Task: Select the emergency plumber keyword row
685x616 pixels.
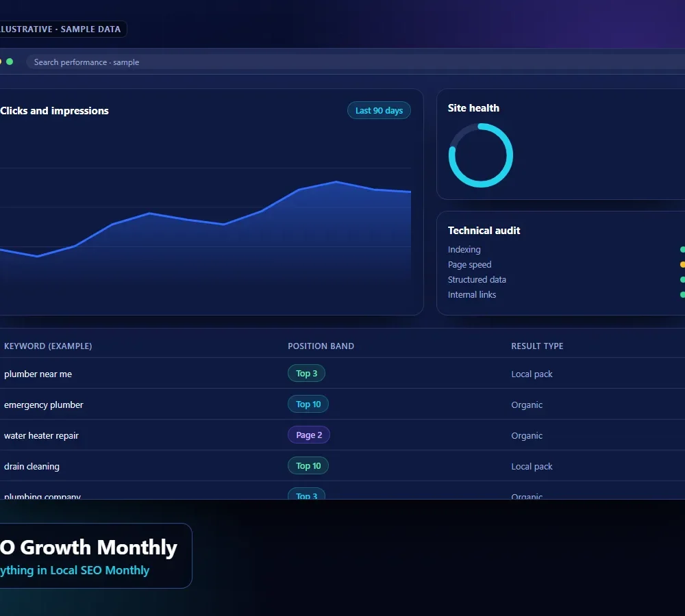Action: (342, 405)
